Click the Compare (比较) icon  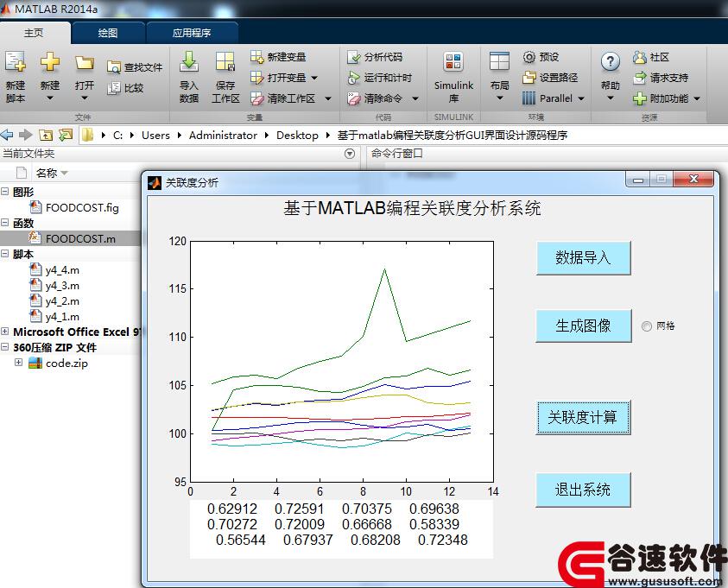(113, 88)
